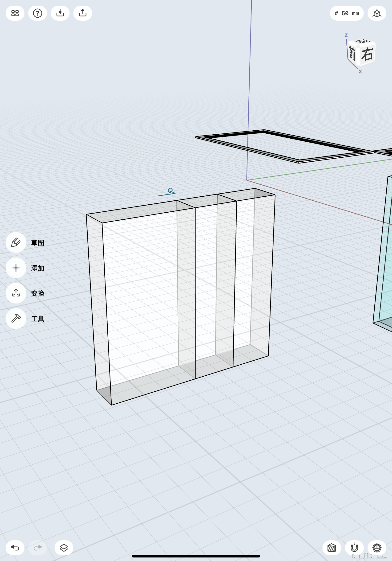Select the 前 face on view cube
Viewport: 392px width, 561px height.
coord(352,53)
